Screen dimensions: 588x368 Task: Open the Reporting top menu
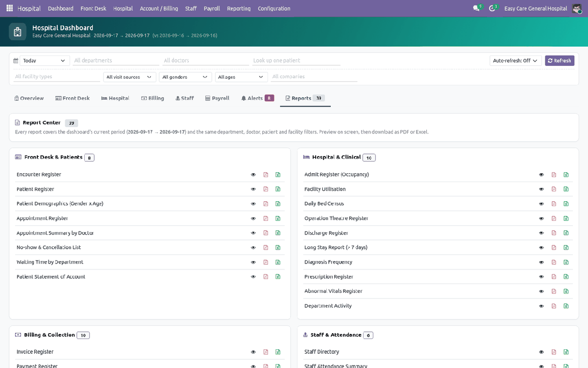point(239,8)
